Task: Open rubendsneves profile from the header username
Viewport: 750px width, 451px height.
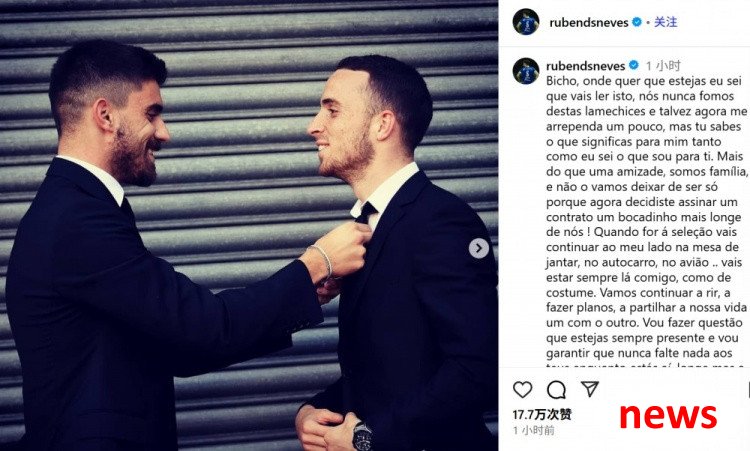Action: pyautogui.click(x=589, y=22)
